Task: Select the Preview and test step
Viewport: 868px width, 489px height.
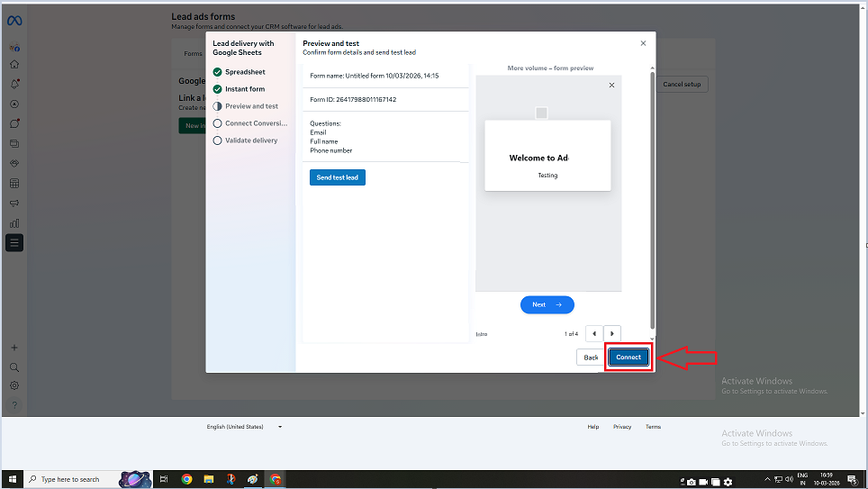Action: tap(251, 106)
